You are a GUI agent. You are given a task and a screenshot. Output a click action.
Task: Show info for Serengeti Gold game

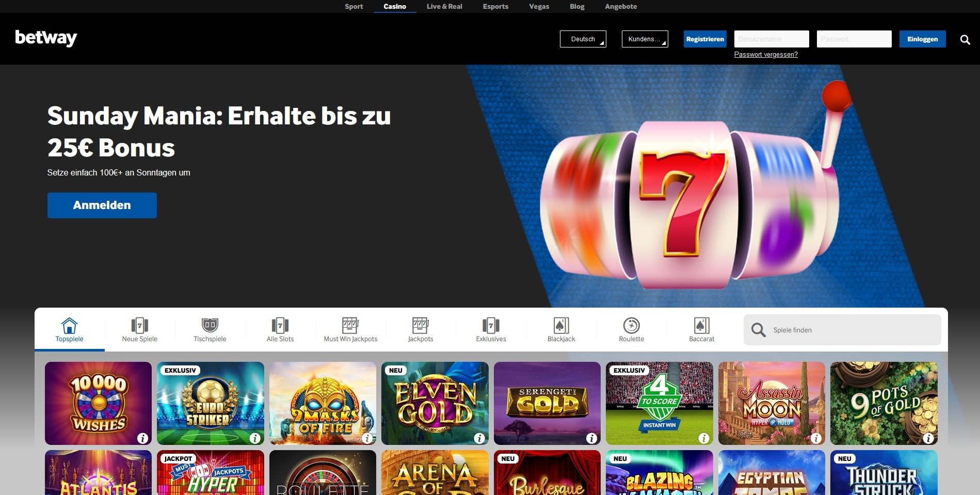coord(591,438)
